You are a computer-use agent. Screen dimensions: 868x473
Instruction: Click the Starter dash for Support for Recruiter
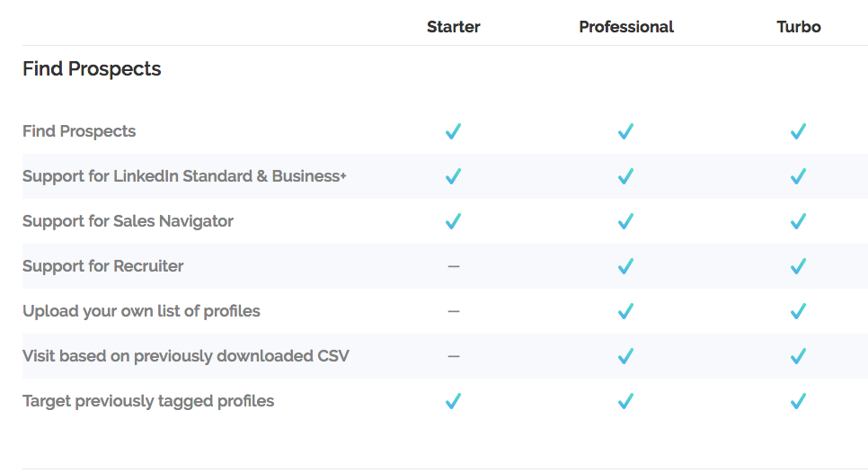click(x=454, y=266)
